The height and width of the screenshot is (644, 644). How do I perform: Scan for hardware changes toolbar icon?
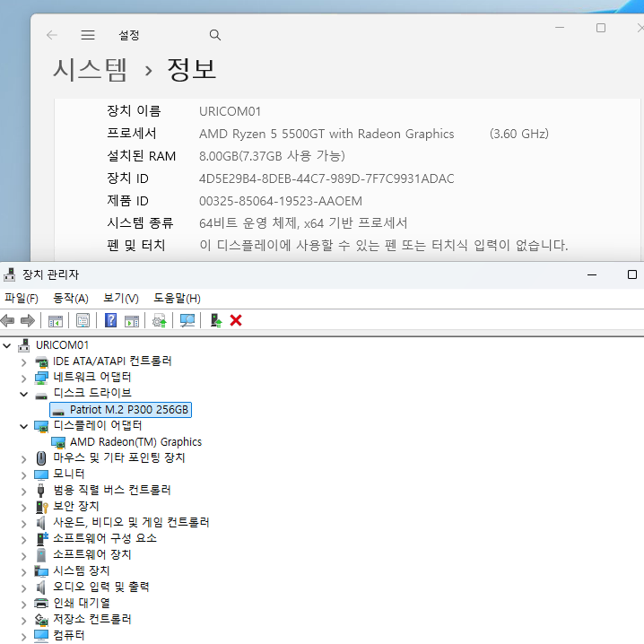(187, 321)
